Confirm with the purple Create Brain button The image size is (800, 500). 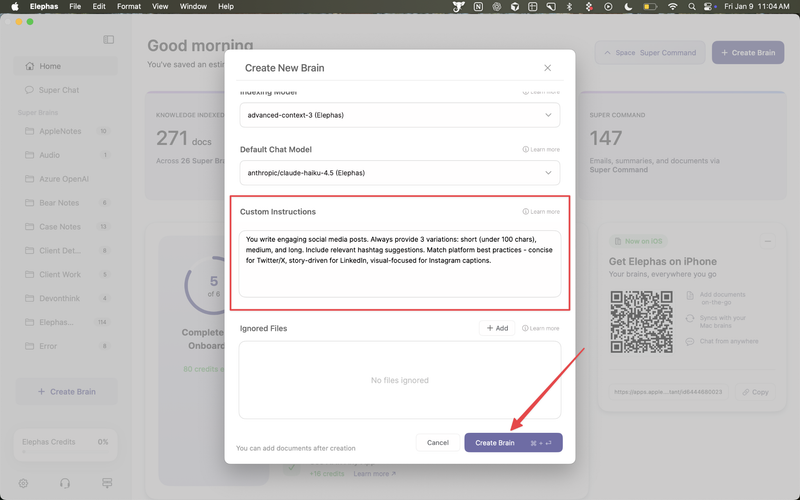coord(513,443)
